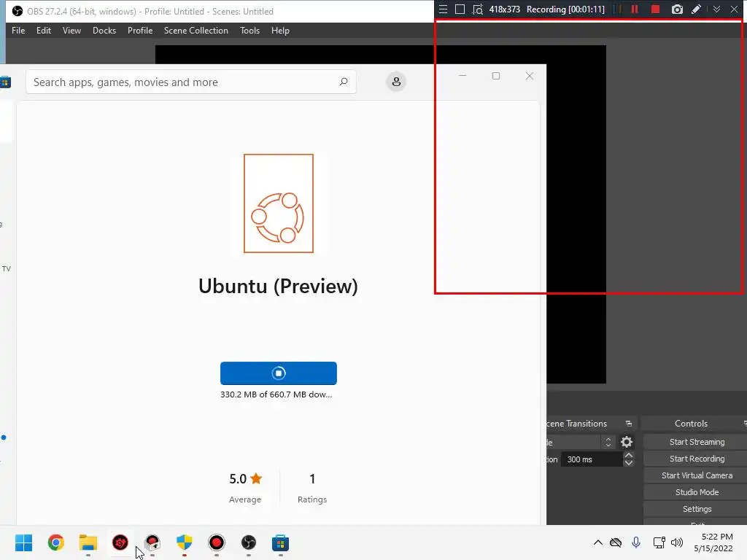Open the volume speaker tray icon

[x=676, y=542]
